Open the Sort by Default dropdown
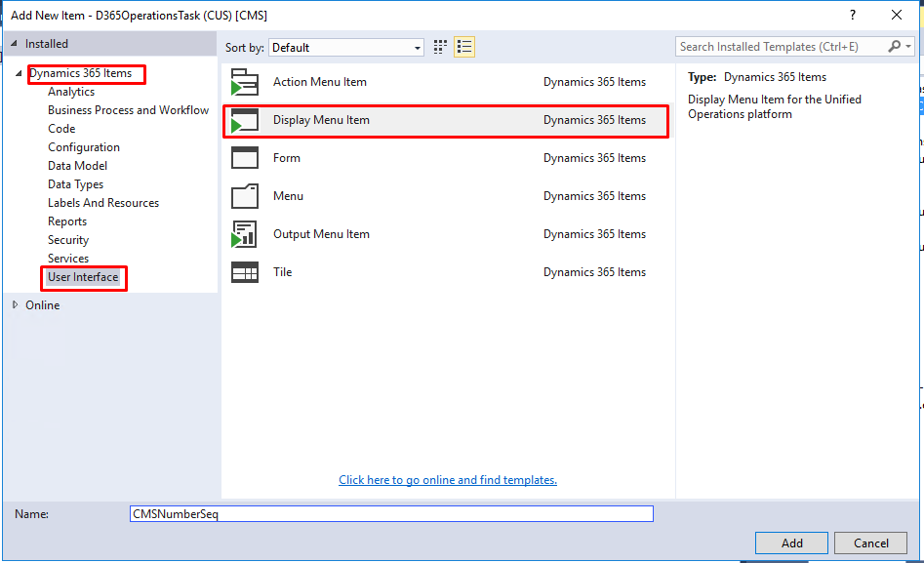924x563 pixels. (x=346, y=48)
